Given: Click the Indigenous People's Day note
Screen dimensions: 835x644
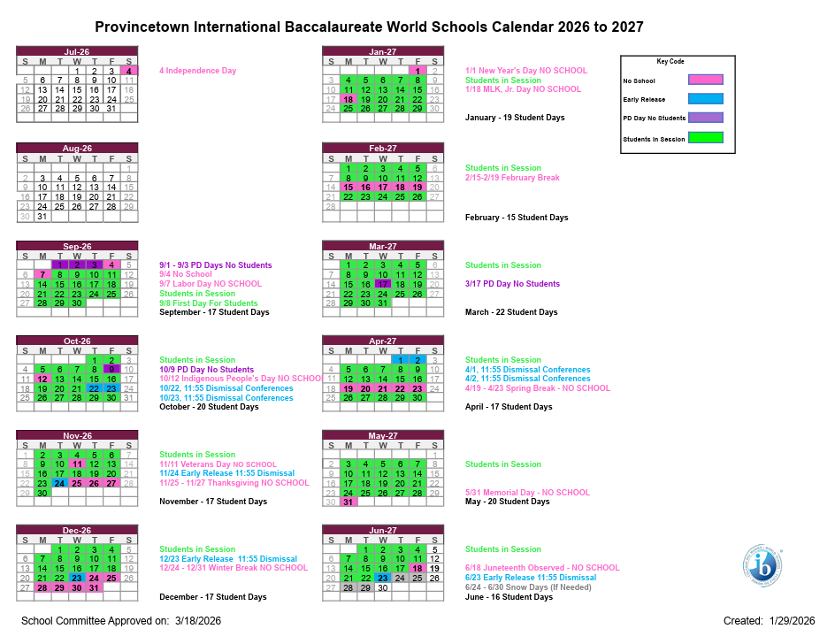Looking at the screenshot, I should point(241,379).
